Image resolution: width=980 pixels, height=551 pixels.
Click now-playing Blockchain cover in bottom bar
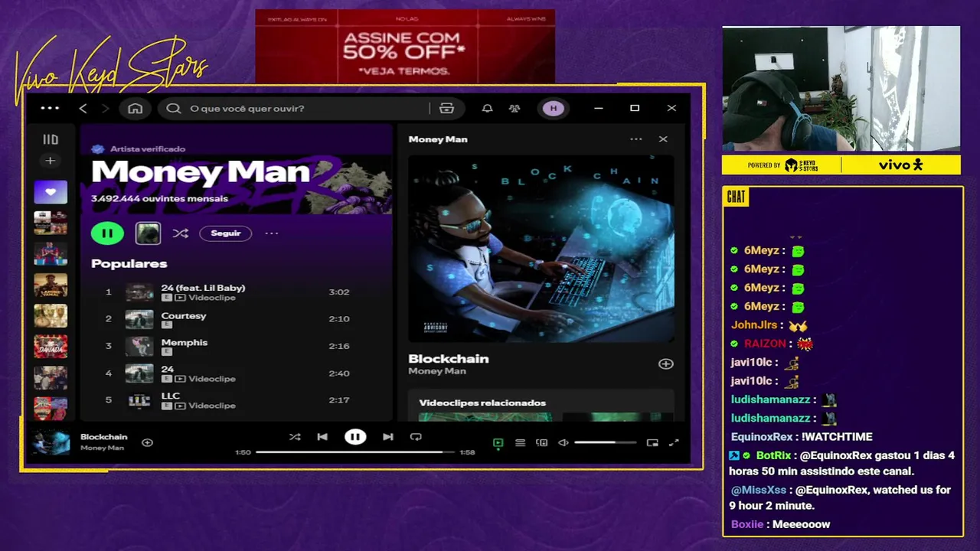(x=52, y=442)
